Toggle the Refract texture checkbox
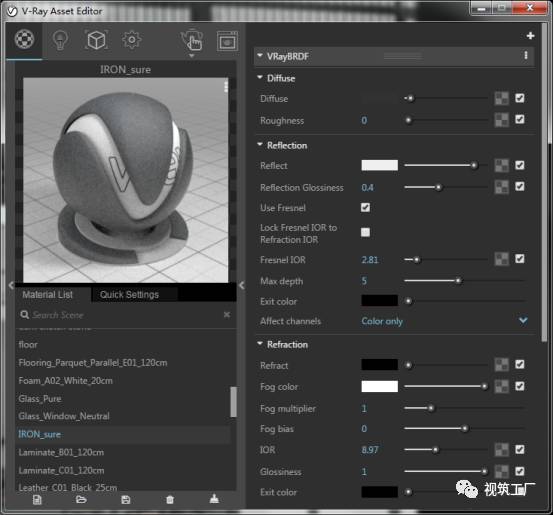 point(519,364)
